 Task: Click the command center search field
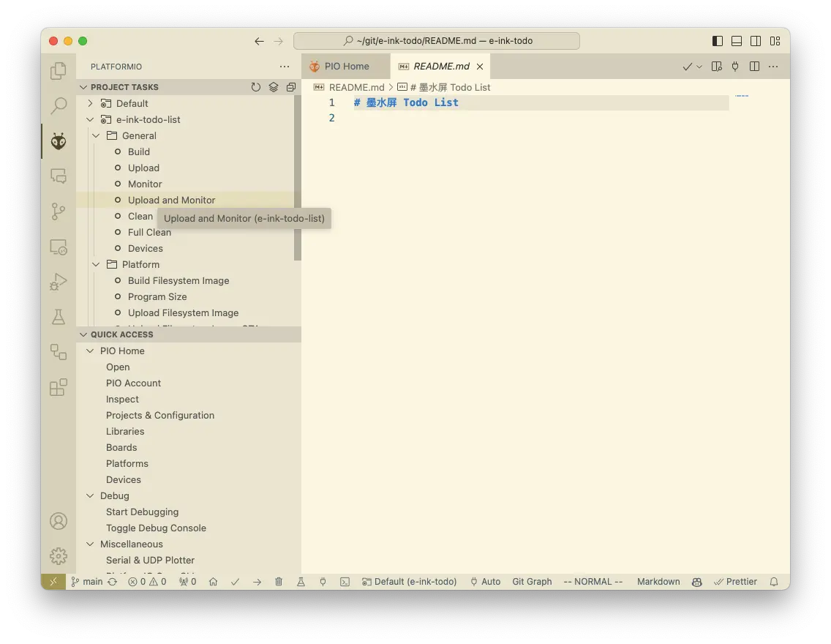coord(437,41)
